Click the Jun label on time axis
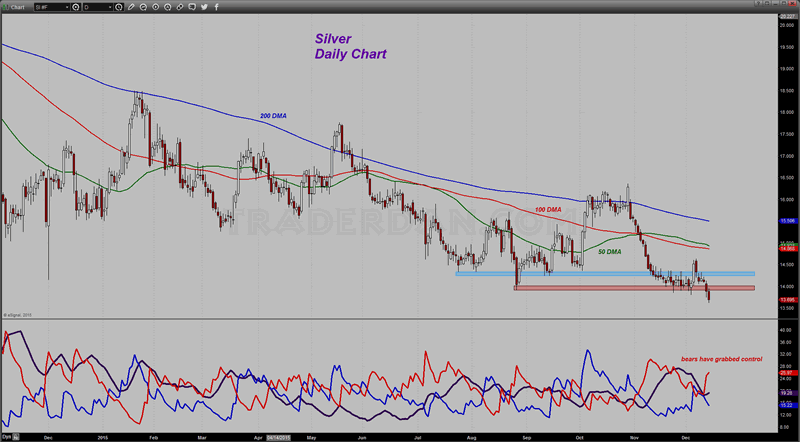This screenshot has width=800, height=442. coord(362,437)
